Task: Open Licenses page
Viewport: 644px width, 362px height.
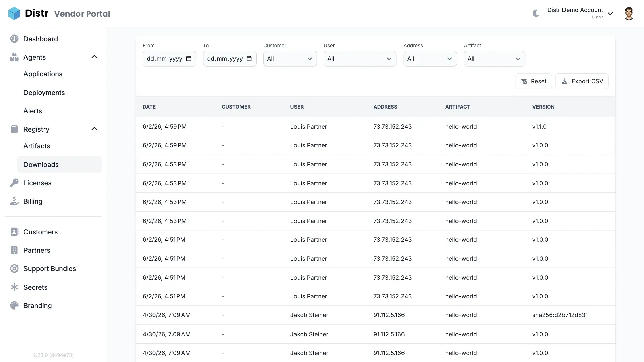Action: tap(38, 183)
